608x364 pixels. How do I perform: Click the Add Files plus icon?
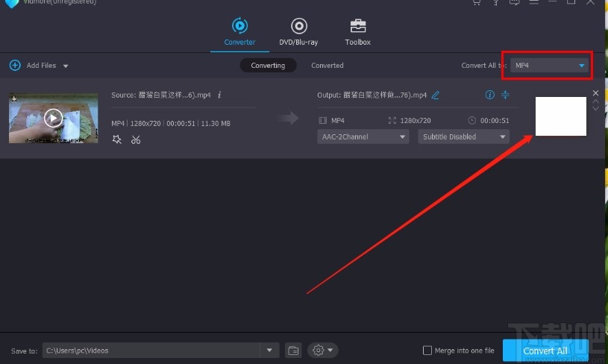click(15, 65)
